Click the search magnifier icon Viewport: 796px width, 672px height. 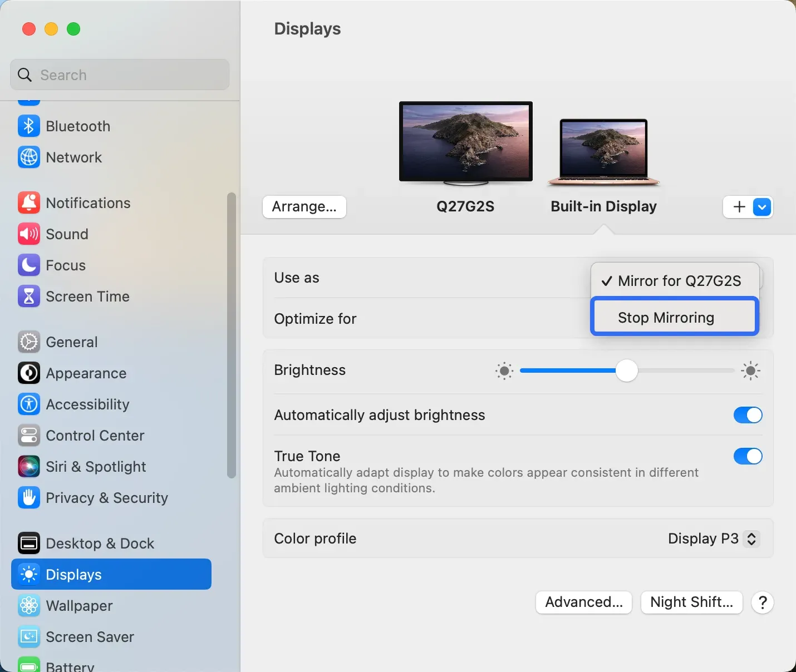click(x=24, y=75)
